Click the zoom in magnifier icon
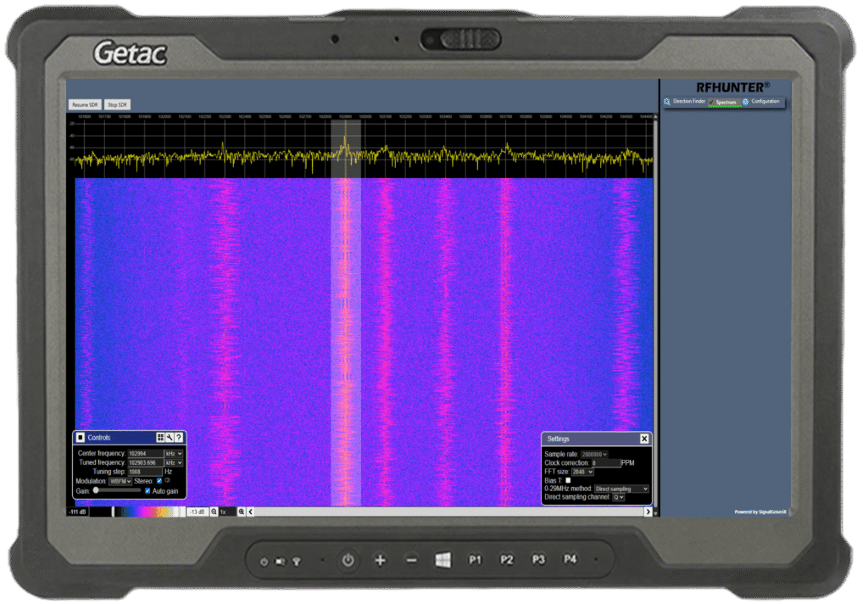 [x=242, y=512]
